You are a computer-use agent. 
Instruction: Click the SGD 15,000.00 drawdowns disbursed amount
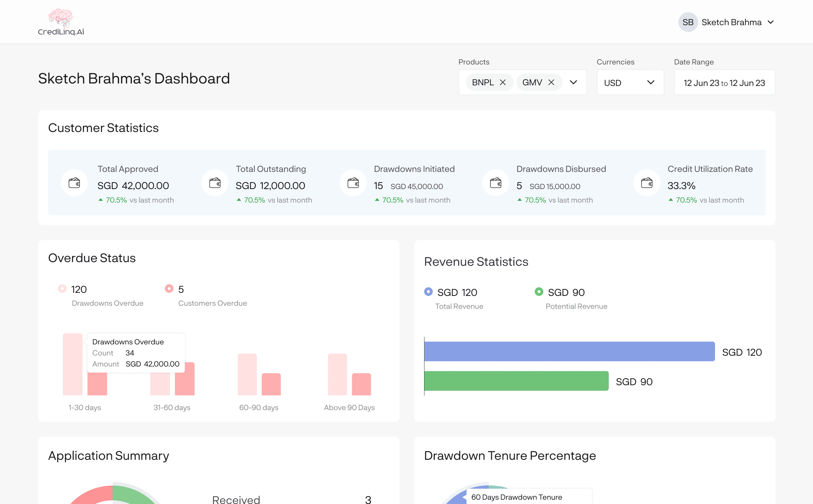click(x=555, y=186)
